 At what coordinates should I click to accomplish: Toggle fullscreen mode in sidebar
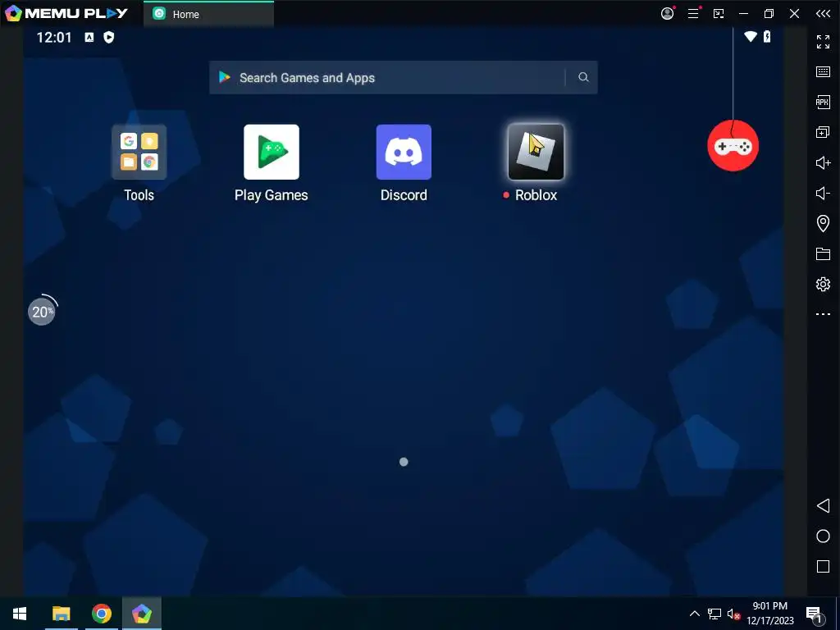pos(823,41)
